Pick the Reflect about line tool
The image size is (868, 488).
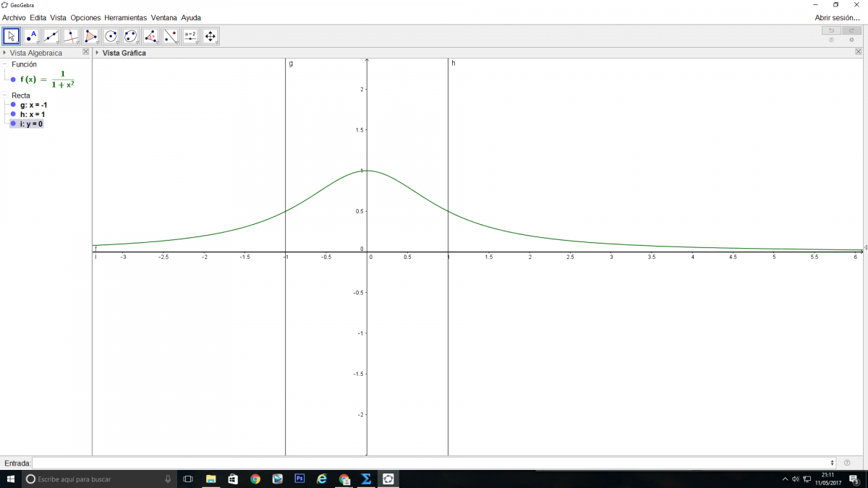click(171, 36)
